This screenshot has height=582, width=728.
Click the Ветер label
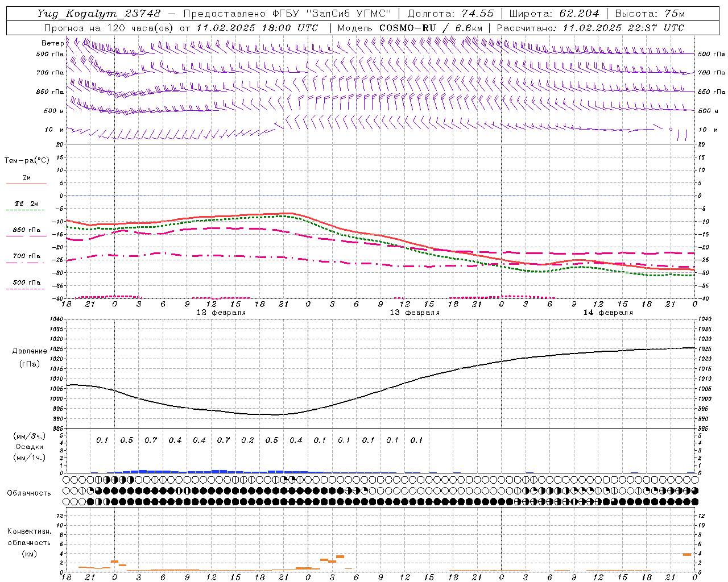(52, 43)
